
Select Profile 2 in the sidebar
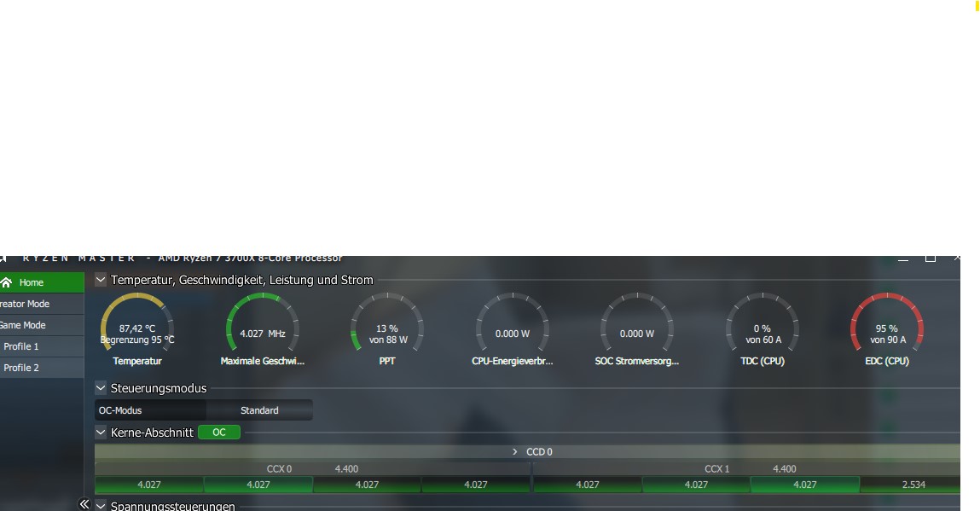click(41, 368)
